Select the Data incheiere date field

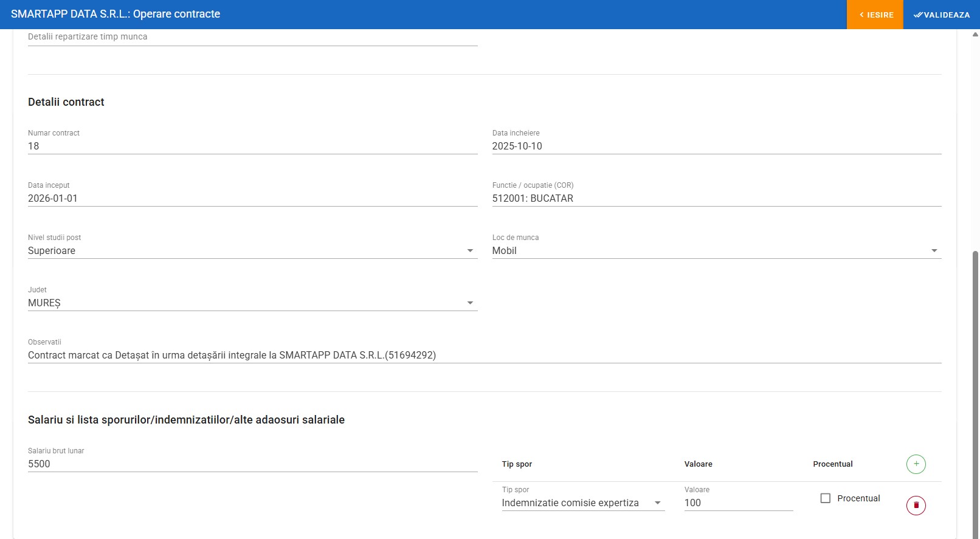click(716, 146)
